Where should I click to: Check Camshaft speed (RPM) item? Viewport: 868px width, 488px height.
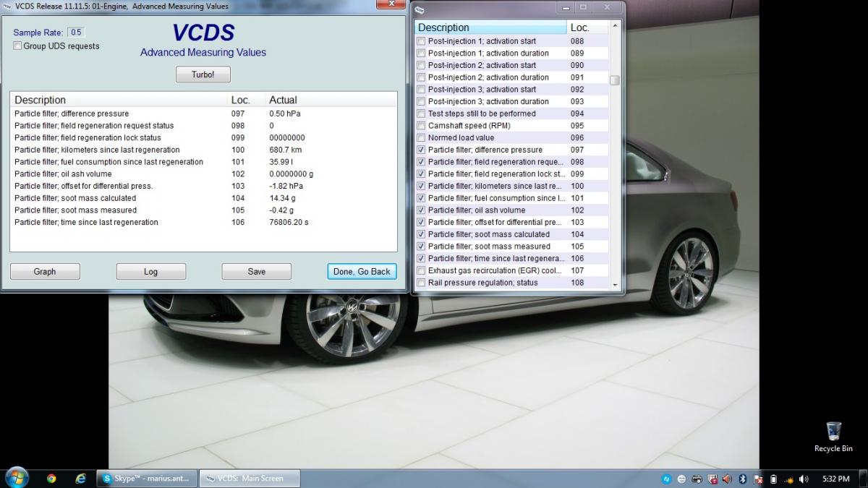(x=421, y=126)
